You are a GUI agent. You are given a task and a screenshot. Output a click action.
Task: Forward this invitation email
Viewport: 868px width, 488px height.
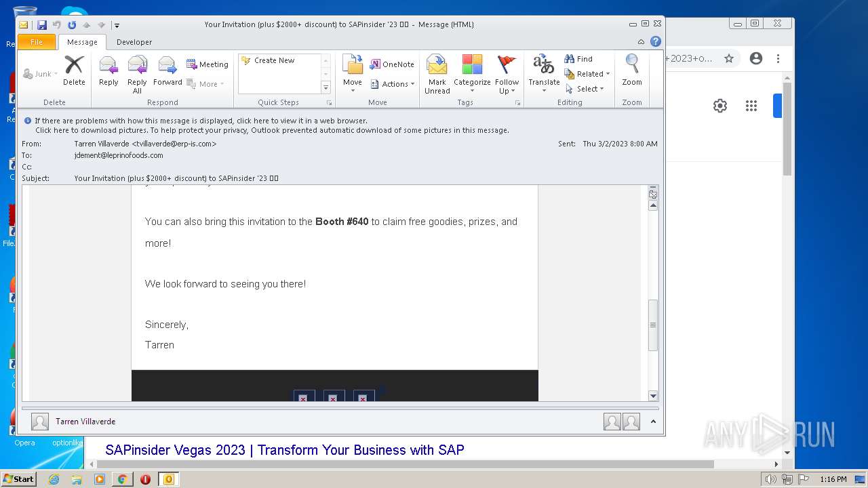click(167, 70)
